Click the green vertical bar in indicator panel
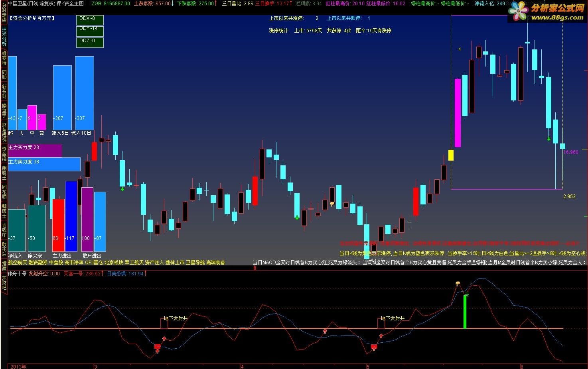This screenshot has width=588, height=369. pos(465,312)
